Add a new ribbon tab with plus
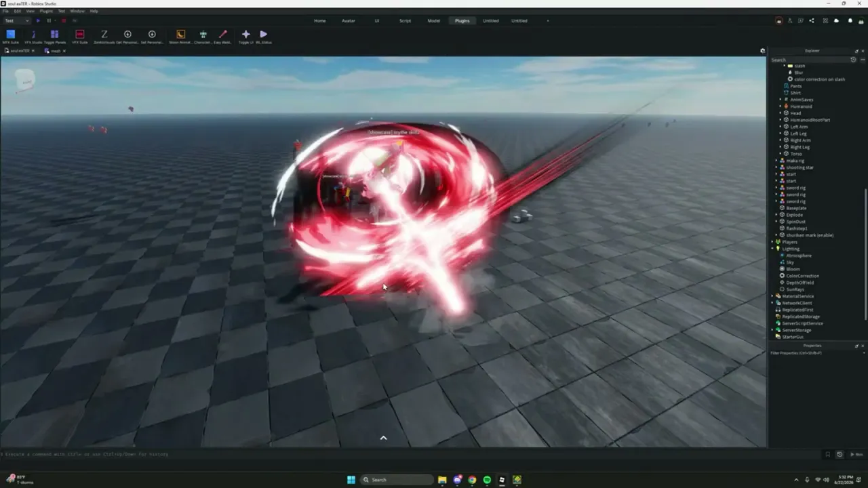 pyautogui.click(x=547, y=20)
